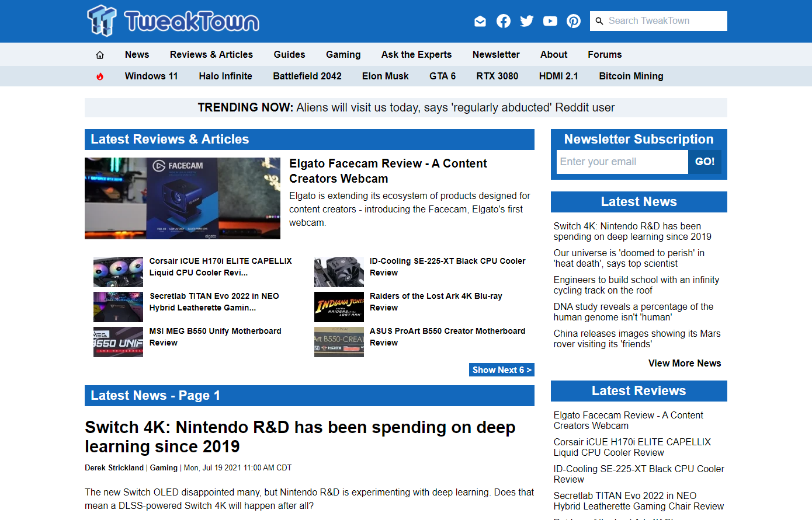Open sidebar Switch 4K Nintendo news link
The image size is (812, 520).
tap(633, 231)
